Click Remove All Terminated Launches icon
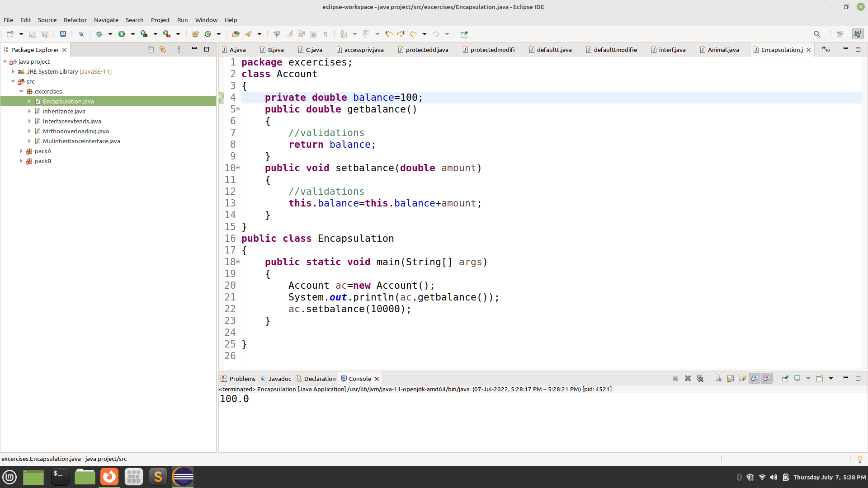 [x=700, y=379]
